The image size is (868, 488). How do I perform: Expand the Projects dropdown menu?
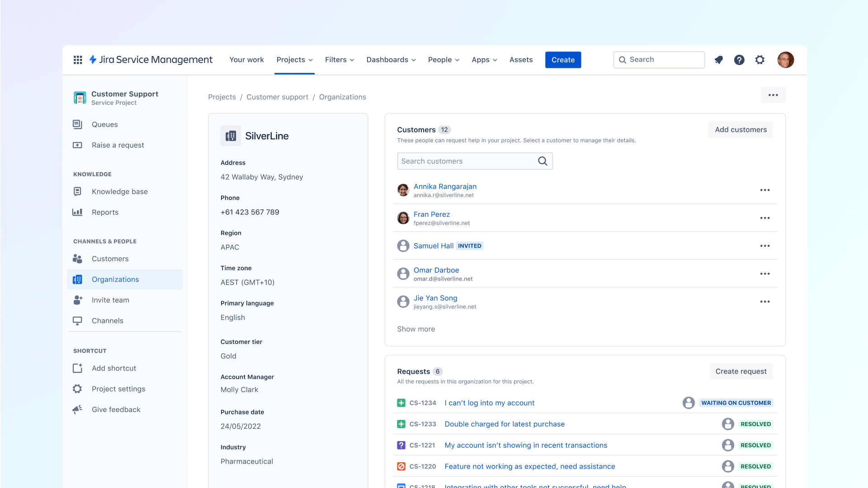[x=294, y=60]
